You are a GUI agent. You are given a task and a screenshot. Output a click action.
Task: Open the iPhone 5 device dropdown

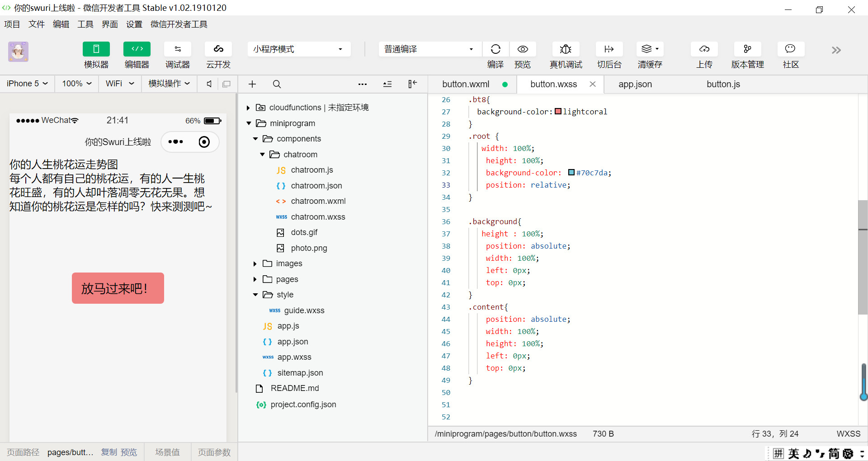point(27,84)
